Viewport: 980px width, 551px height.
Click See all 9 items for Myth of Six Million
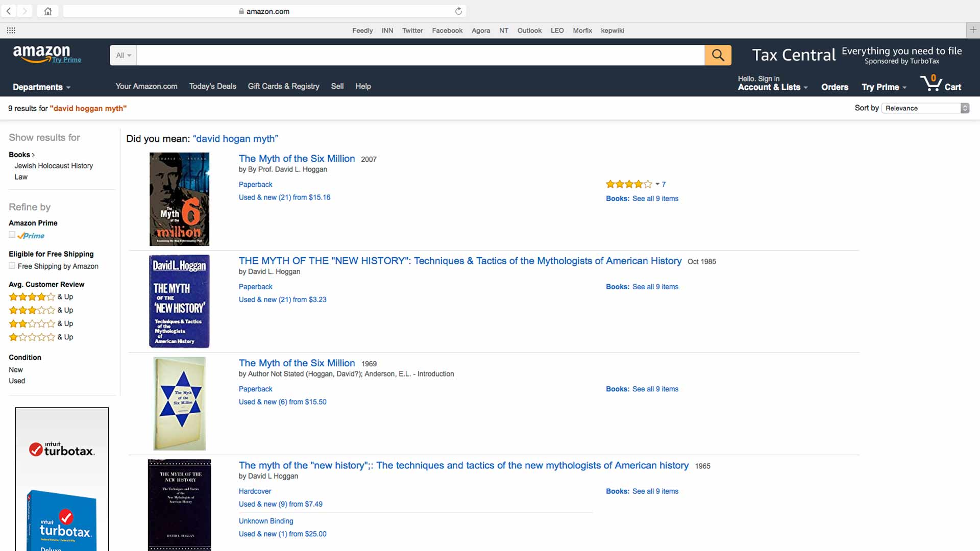[x=655, y=198]
